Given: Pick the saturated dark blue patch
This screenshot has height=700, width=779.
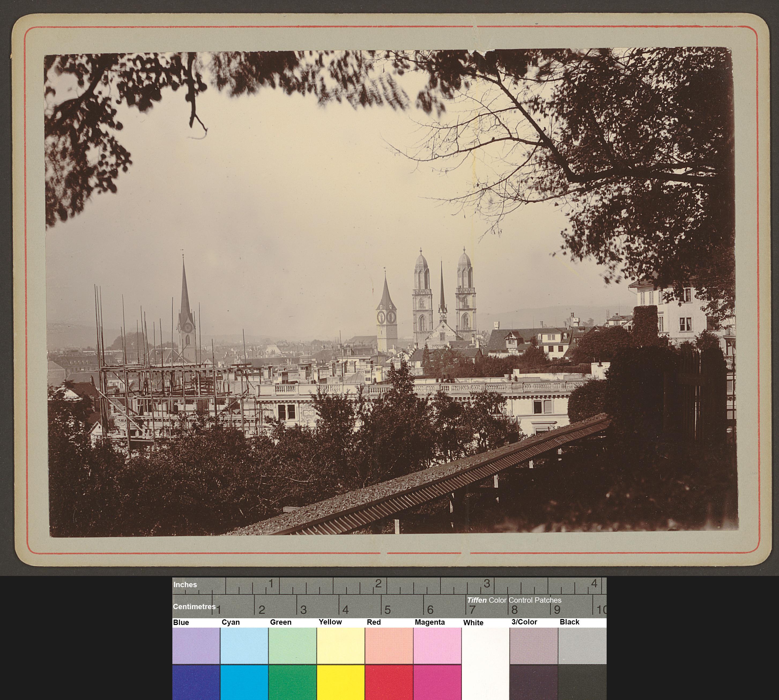Looking at the screenshot, I should coord(196,683).
